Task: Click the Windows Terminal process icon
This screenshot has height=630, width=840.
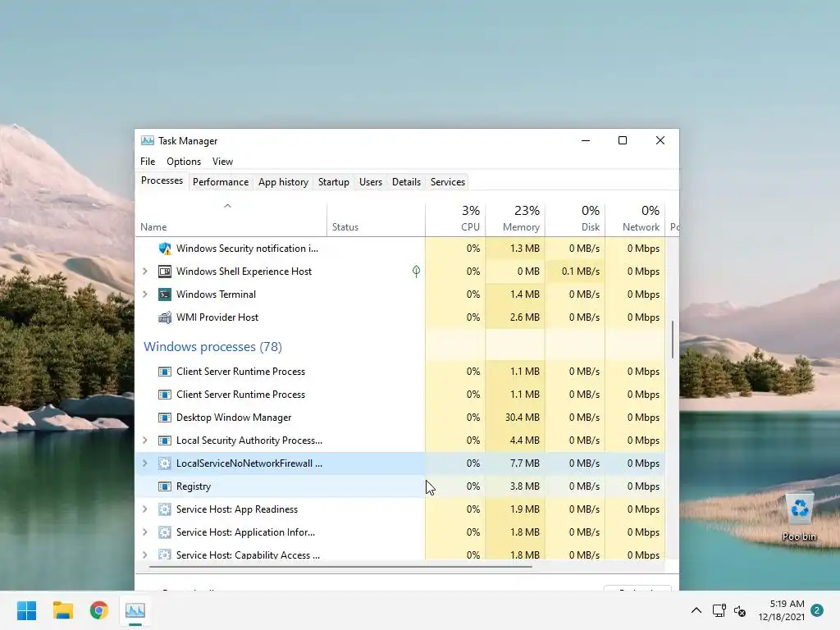Action: (x=164, y=294)
